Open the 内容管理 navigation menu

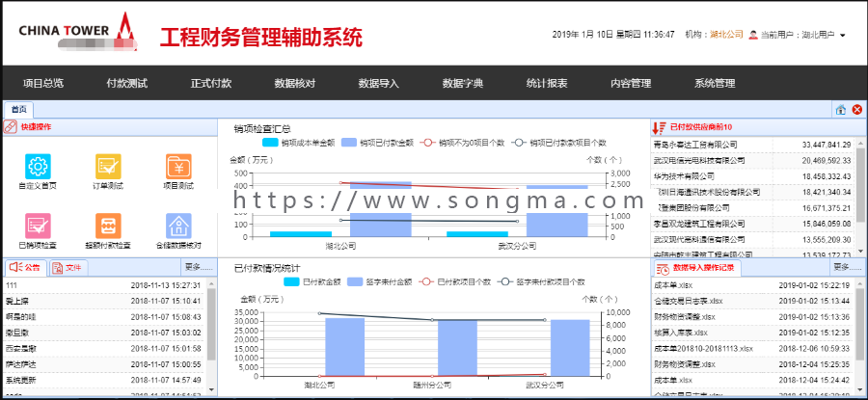[x=631, y=84]
